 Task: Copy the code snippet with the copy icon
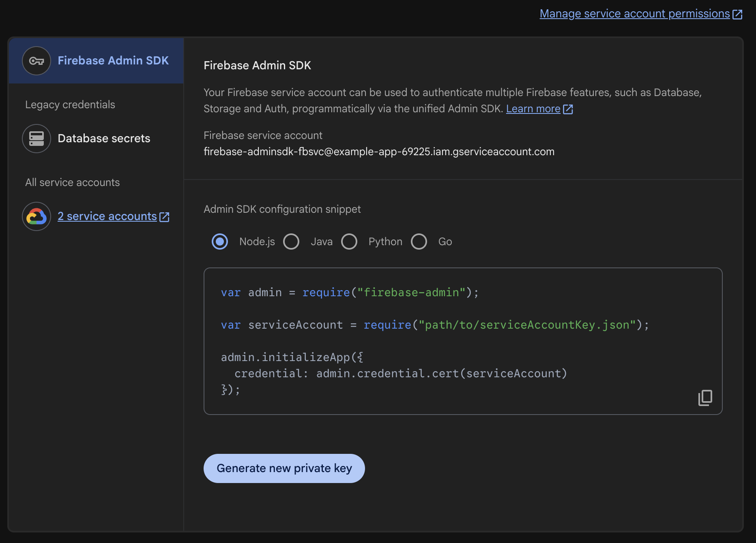[x=705, y=398]
